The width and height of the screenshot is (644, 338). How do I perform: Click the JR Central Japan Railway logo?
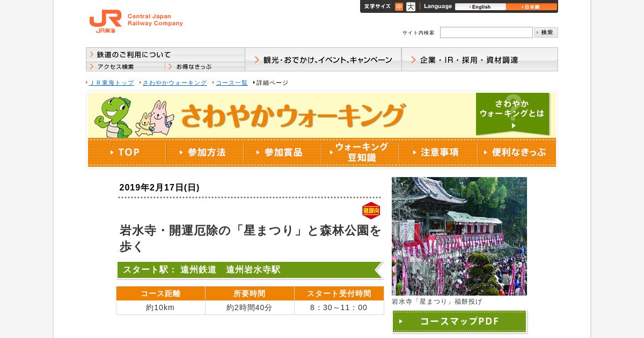136,21
